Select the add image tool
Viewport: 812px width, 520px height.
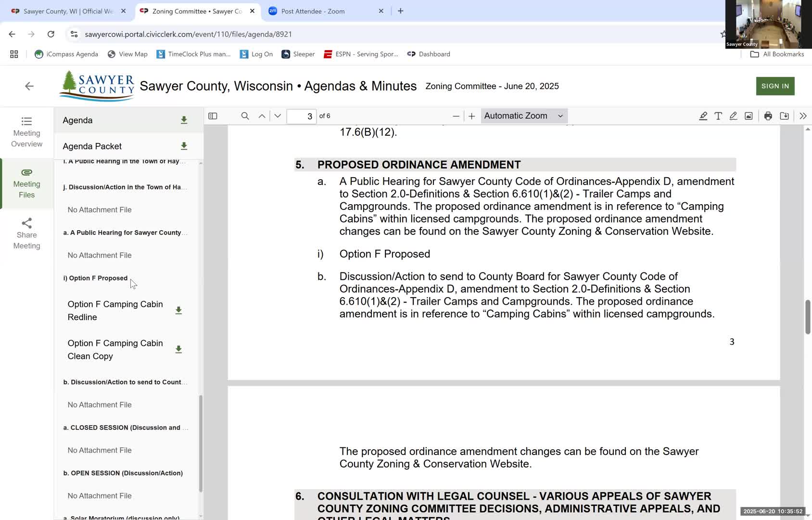749,116
